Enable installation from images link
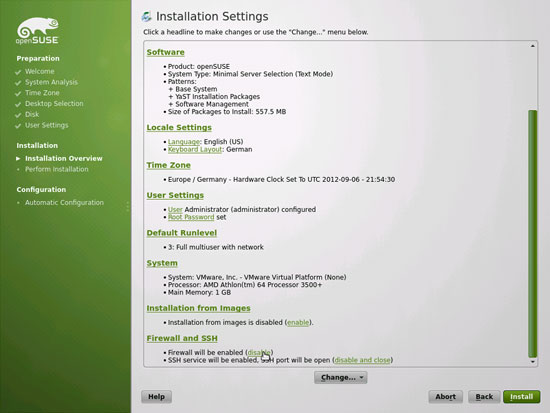Viewport: 550px width, 413px height. (298, 322)
